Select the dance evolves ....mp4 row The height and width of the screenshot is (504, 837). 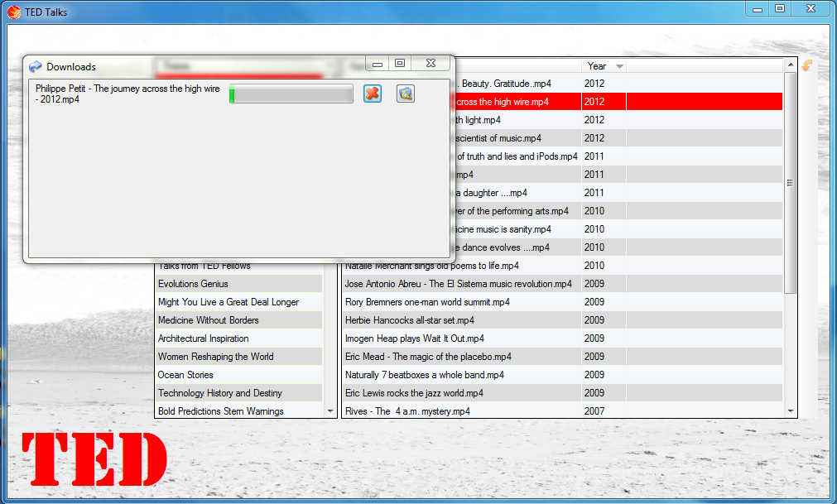[618, 247]
